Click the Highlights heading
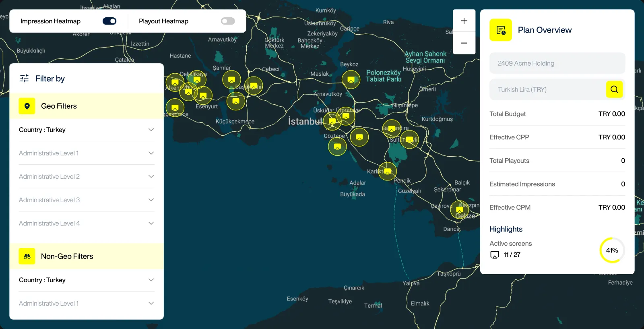This screenshot has height=329, width=644. pyautogui.click(x=506, y=229)
